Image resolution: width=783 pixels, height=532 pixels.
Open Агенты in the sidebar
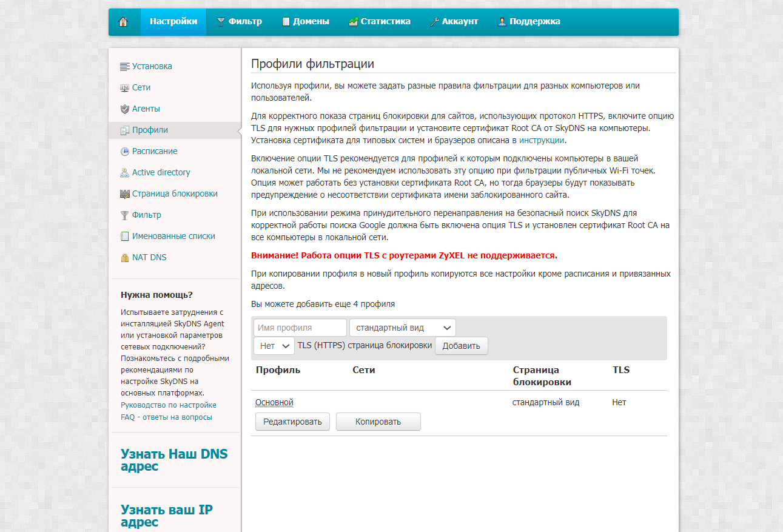click(x=146, y=109)
